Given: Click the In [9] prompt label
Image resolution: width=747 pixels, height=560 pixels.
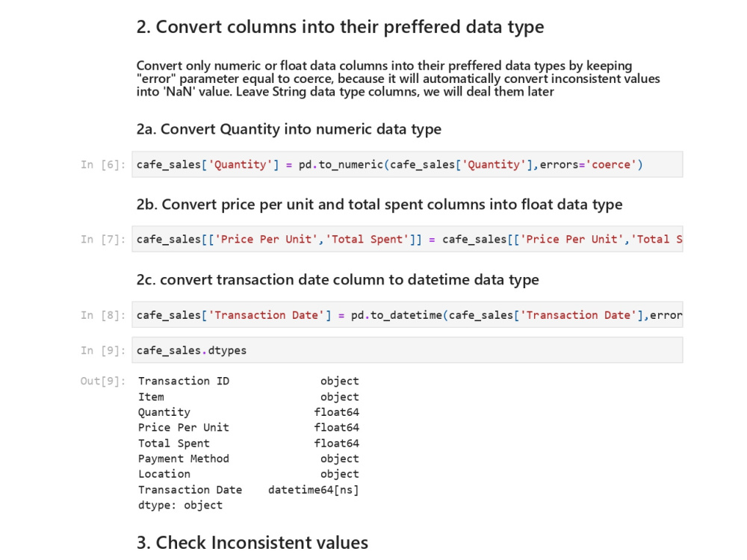Looking at the screenshot, I should pyautogui.click(x=103, y=350).
